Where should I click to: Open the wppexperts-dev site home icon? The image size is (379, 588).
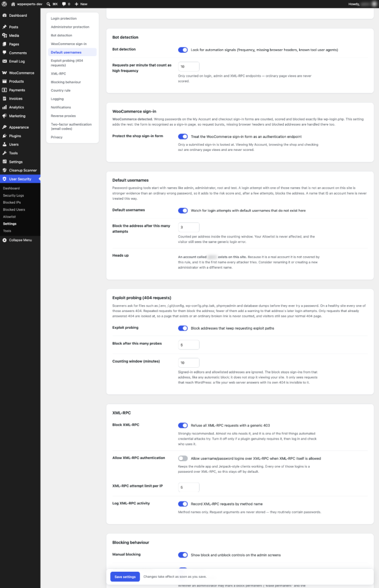point(13,4)
